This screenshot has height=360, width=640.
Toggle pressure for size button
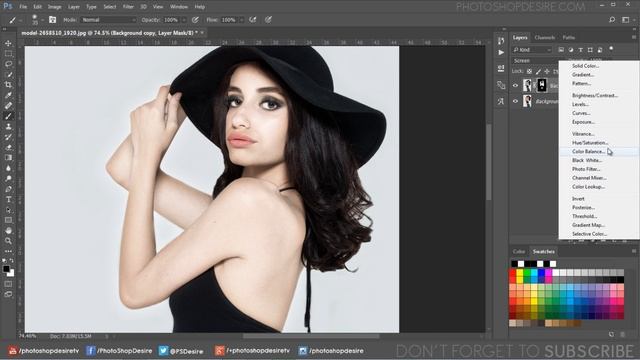(x=268, y=20)
